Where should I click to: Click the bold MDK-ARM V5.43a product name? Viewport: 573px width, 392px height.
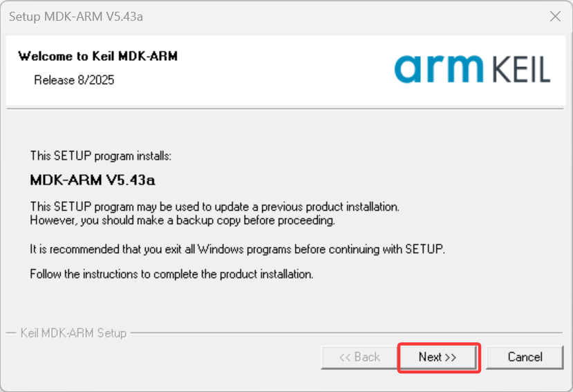[93, 180]
